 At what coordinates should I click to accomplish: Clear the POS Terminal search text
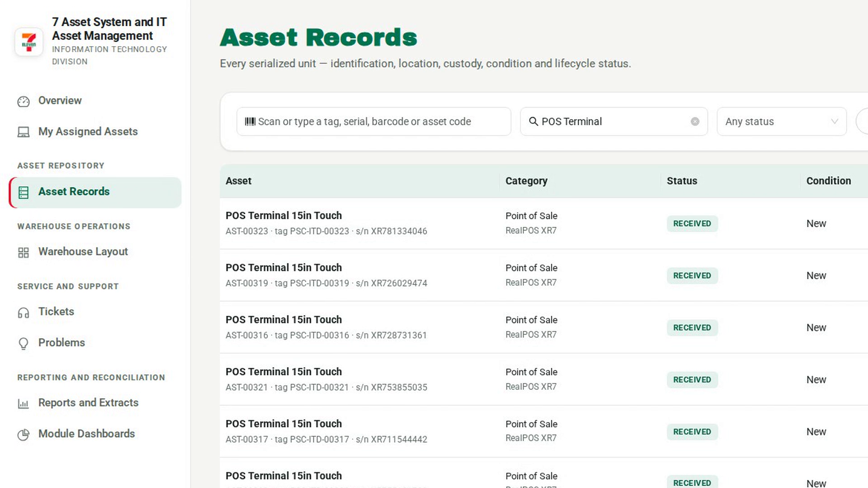(x=695, y=122)
